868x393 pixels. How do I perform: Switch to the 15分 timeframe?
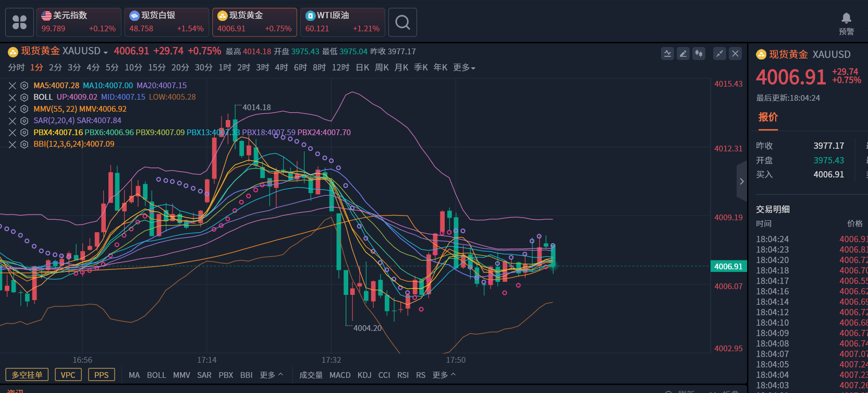(x=156, y=68)
